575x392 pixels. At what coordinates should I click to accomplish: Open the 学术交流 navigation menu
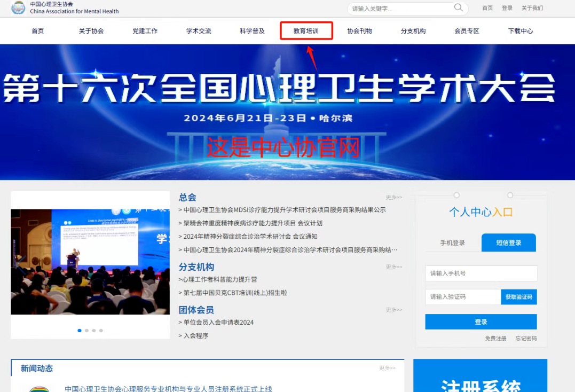tap(199, 31)
